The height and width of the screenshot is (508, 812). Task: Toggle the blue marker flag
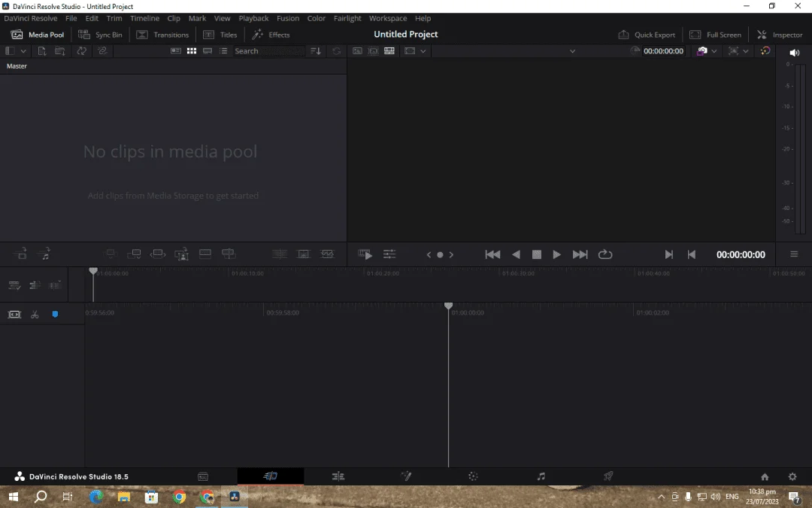click(55, 314)
